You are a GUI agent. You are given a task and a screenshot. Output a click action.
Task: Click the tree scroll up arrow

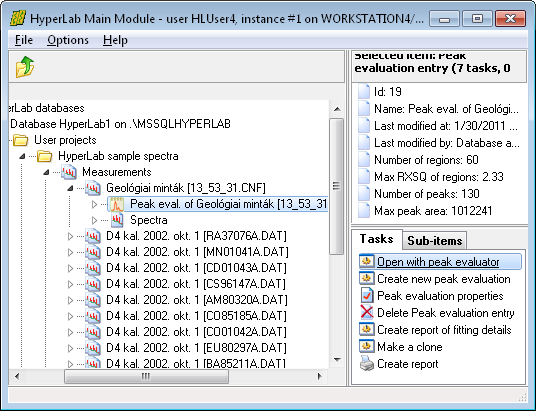[x=337, y=109]
